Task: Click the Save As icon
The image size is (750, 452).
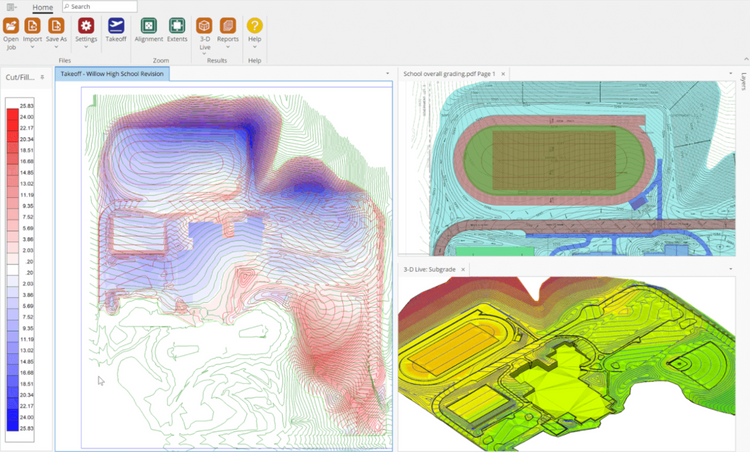Action: click(56, 25)
